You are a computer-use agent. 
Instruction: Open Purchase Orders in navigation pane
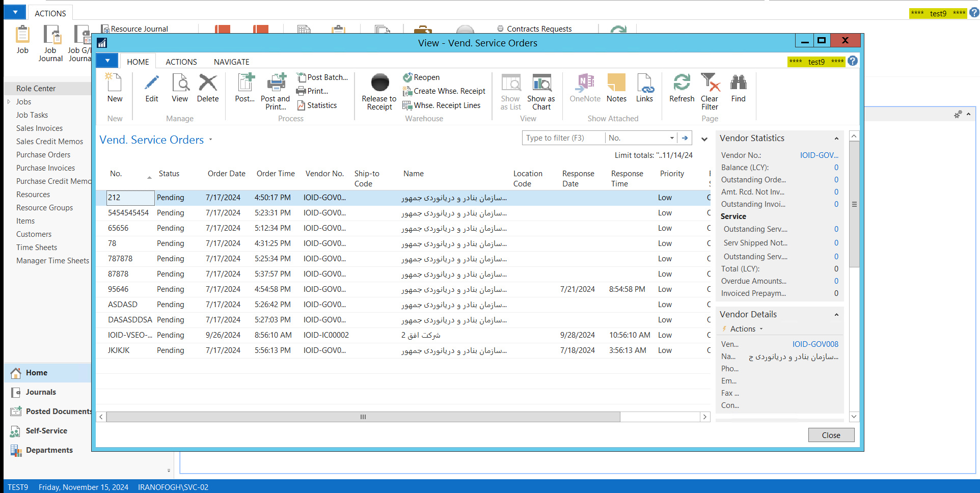(43, 155)
